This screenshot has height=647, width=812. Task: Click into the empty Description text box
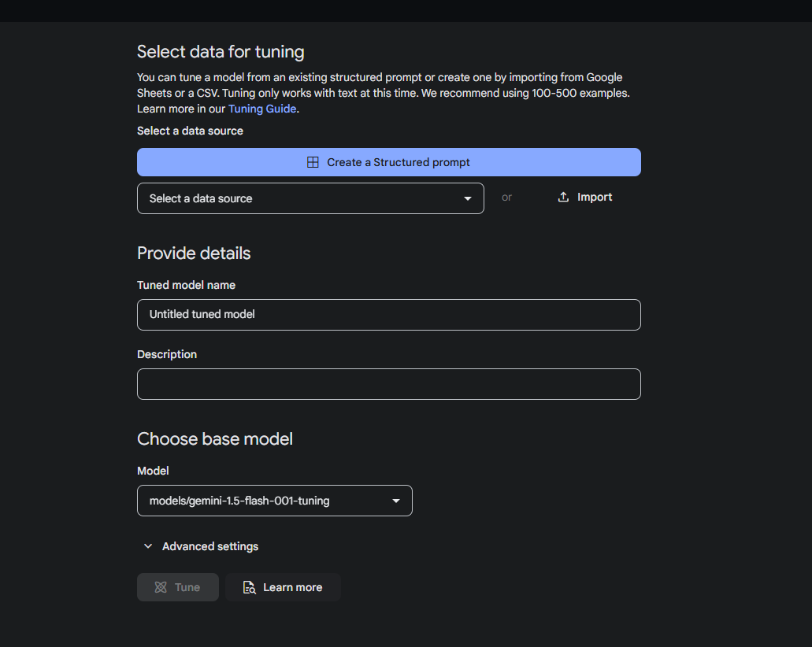[x=388, y=384]
